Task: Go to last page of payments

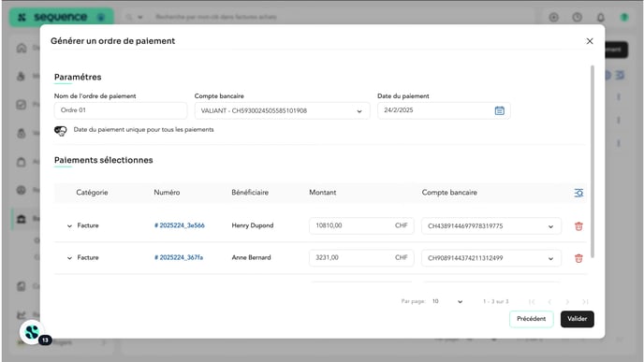Action: (x=585, y=301)
